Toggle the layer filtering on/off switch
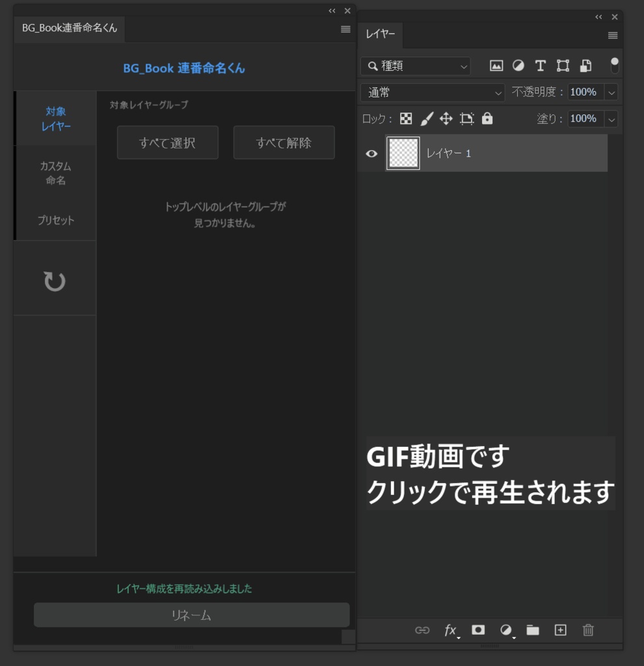 614,66
